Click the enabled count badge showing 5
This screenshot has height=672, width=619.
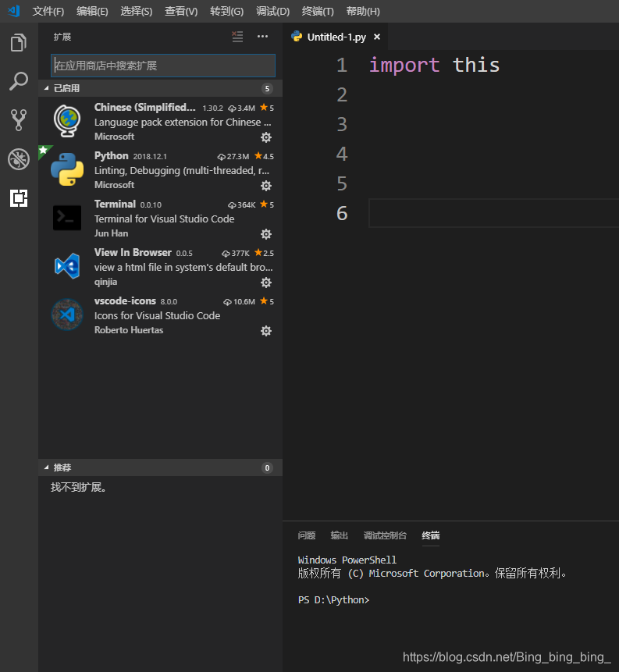click(x=267, y=88)
